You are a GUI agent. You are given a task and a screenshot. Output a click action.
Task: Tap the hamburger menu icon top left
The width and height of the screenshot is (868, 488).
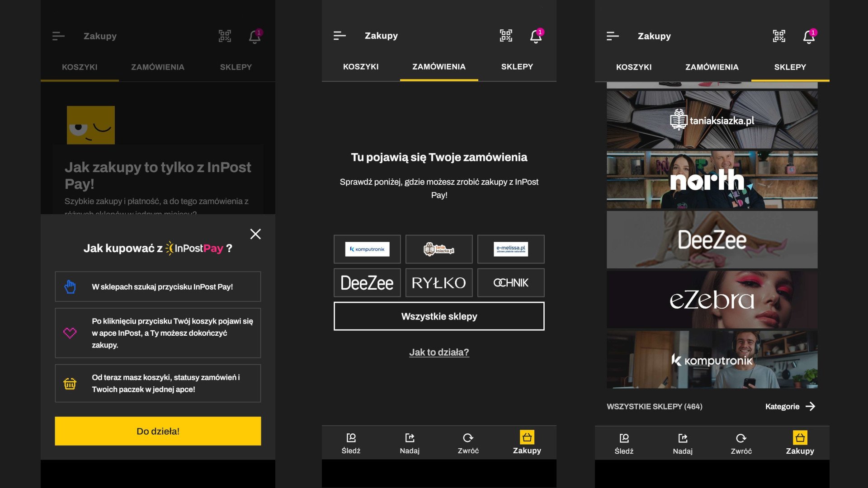tap(58, 36)
